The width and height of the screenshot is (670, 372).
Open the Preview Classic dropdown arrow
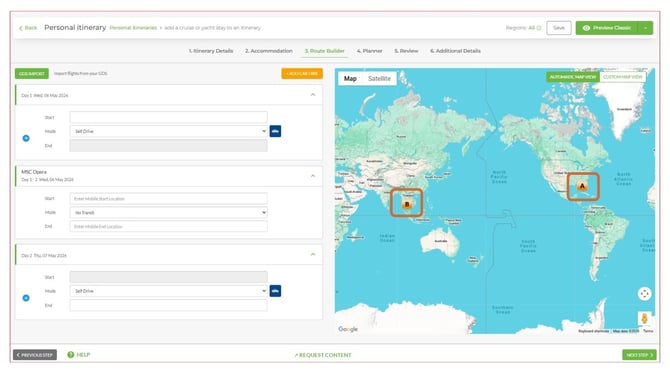pos(645,28)
